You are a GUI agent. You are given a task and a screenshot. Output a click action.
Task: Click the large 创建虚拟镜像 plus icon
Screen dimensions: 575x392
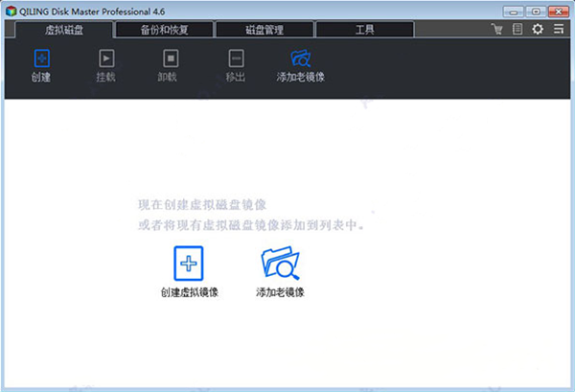(x=189, y=264)
